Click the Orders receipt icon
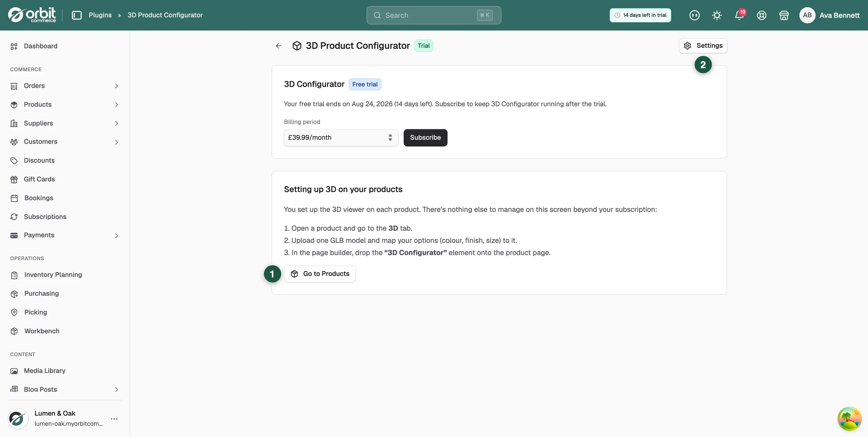 [14, 86]
